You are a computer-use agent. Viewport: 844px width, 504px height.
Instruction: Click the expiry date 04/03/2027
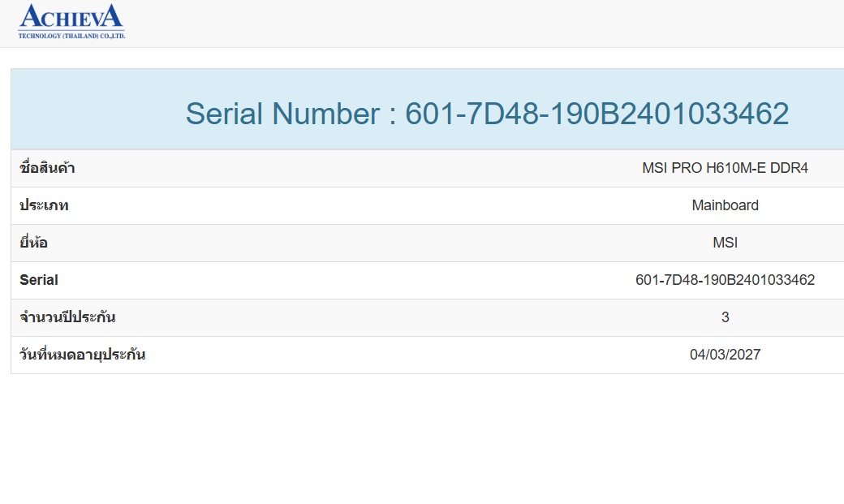point(725,355)
